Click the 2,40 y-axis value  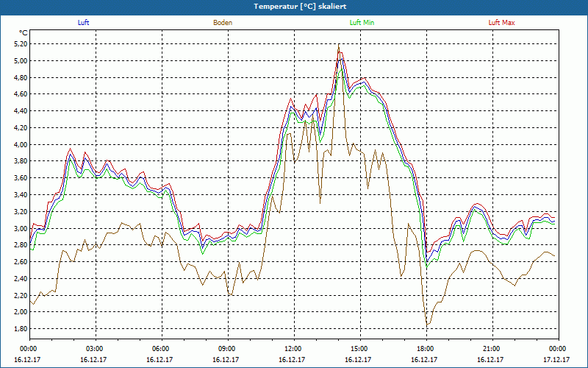(21, 279)
